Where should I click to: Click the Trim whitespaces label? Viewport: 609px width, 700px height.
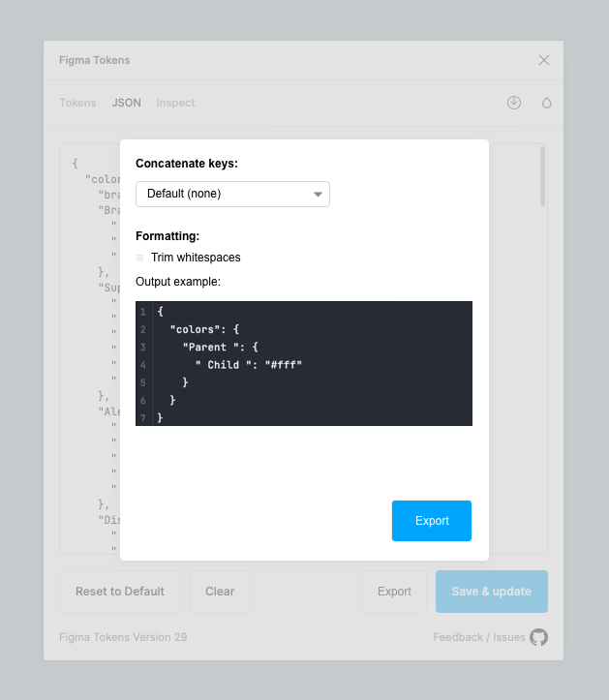pos(196,258)
